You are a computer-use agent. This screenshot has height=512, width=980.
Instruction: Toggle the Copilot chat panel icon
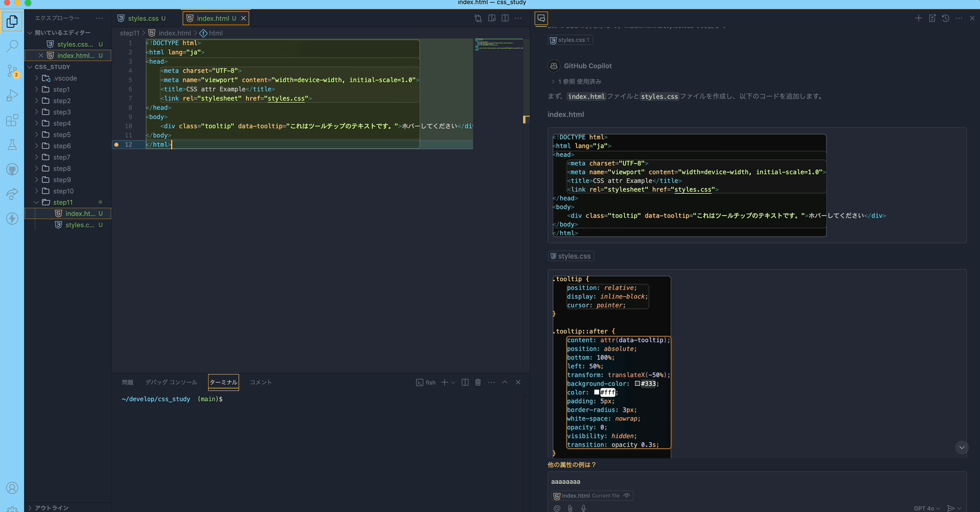click(541, 18)
